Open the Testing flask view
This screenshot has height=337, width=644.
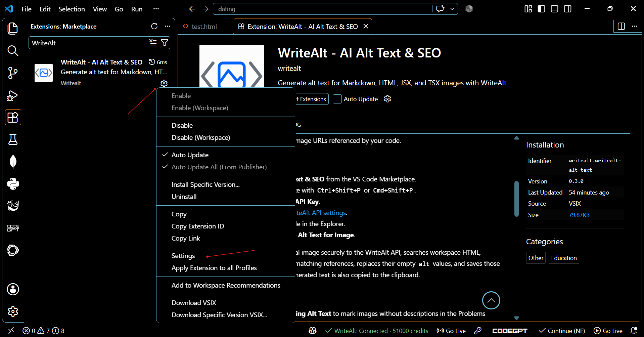pos(13,139)
